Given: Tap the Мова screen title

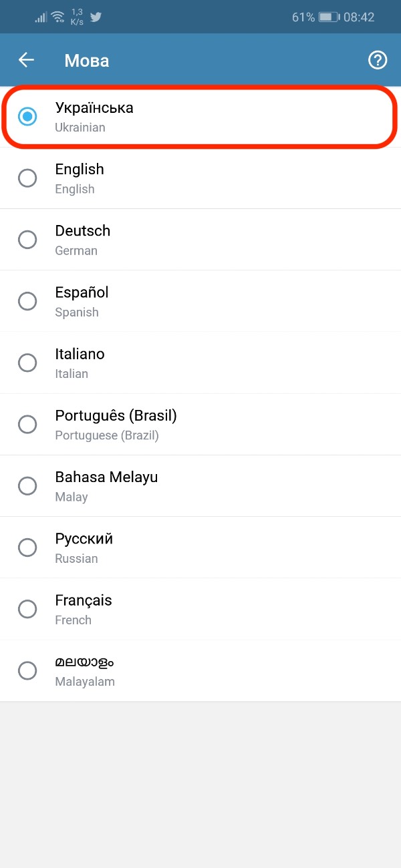Looking at the screenshot, I should [87, 61].
